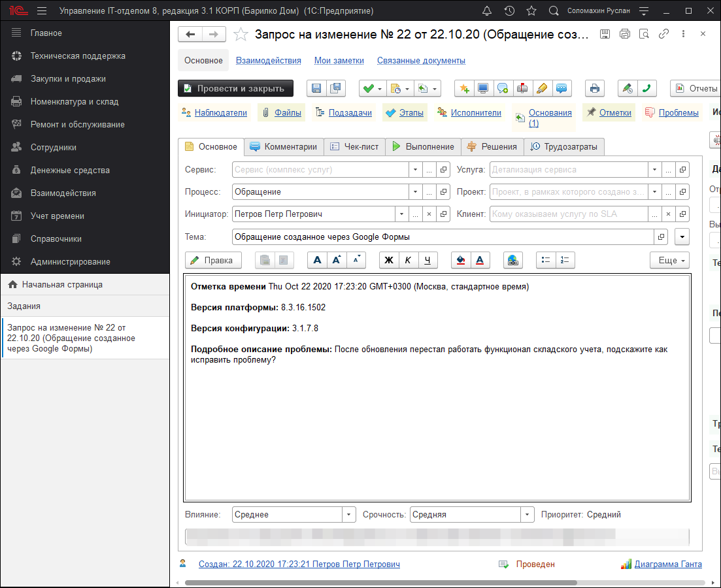This screenshot has height=588, width=721.
Task: Click into the Тема input field
Action: point(443,237)
